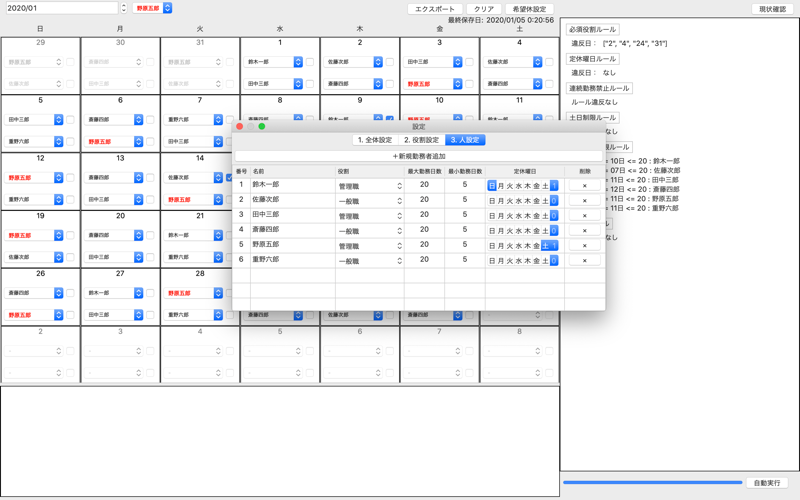
Task: Toggle 木 as regular day off for 鈴木一郎
Action: pyautogui.click(x=528, y=186)
